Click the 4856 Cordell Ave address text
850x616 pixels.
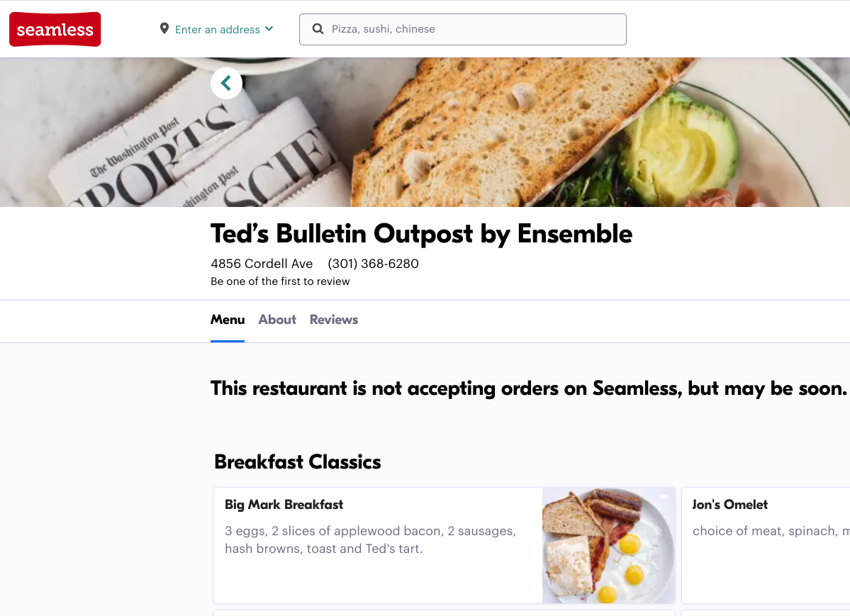[x=262, y=263]
